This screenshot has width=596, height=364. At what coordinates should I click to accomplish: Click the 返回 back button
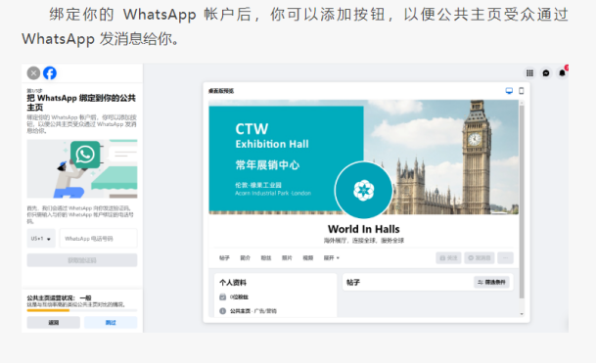[54, 323]
